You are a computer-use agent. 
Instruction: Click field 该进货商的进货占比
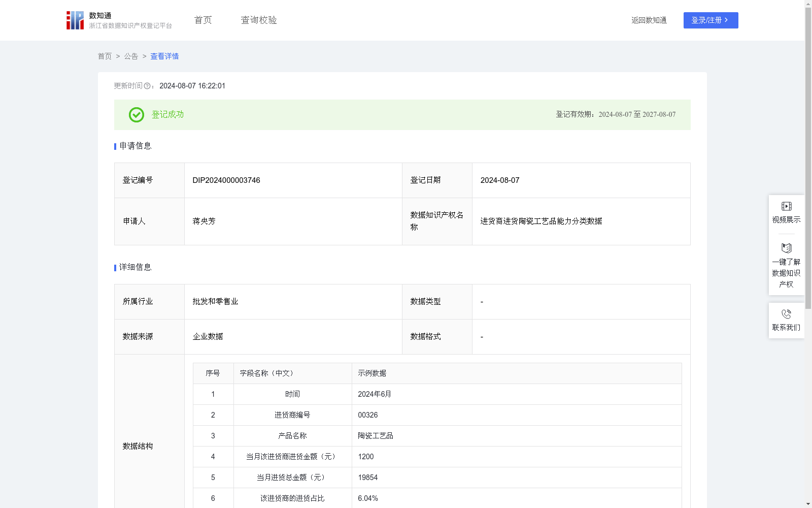292,498
